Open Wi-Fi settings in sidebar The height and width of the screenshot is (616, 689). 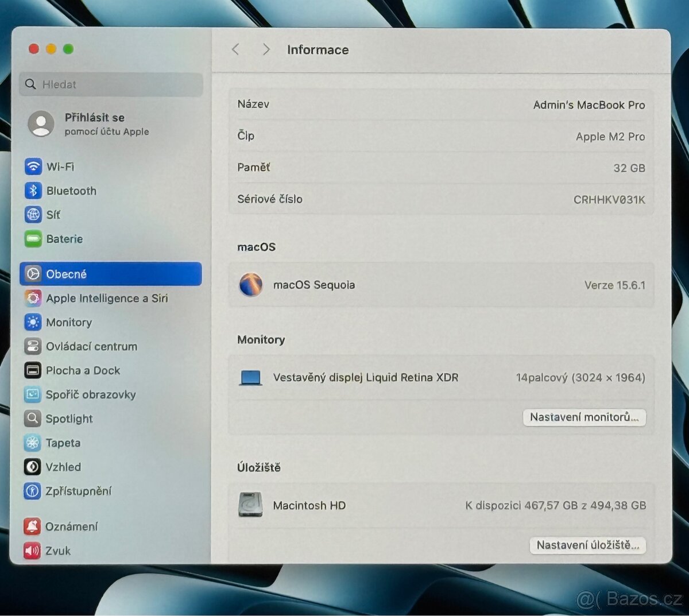[60, 166]
